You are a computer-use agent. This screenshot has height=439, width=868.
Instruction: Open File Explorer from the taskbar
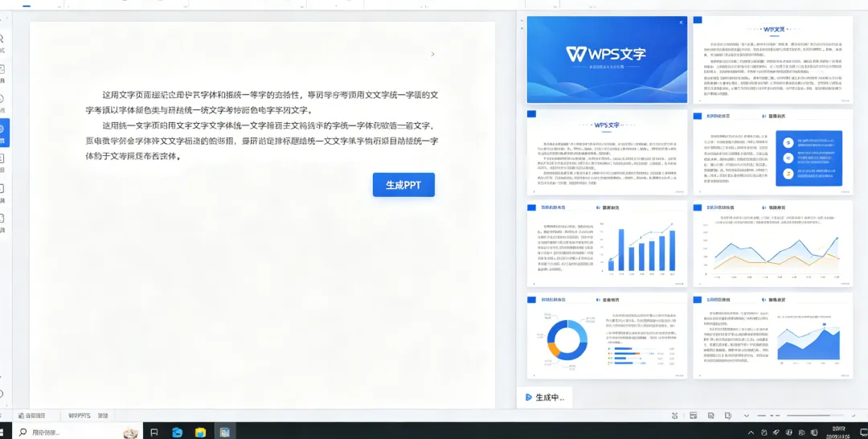(x=200, y=433)
